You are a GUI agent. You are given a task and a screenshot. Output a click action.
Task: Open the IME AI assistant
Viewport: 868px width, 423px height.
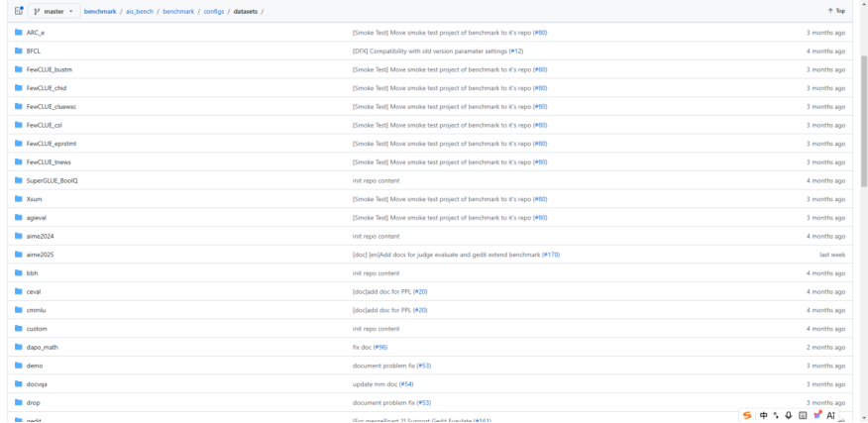click(x=830, y=415)
